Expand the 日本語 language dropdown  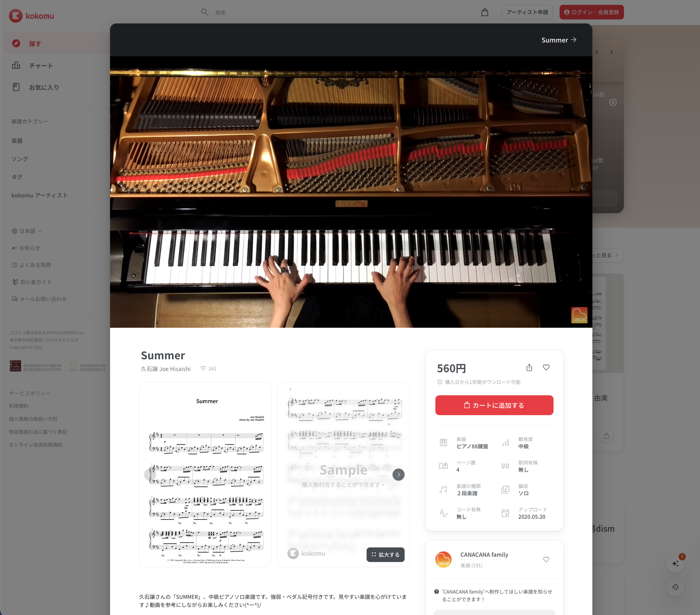pos(27,231)
